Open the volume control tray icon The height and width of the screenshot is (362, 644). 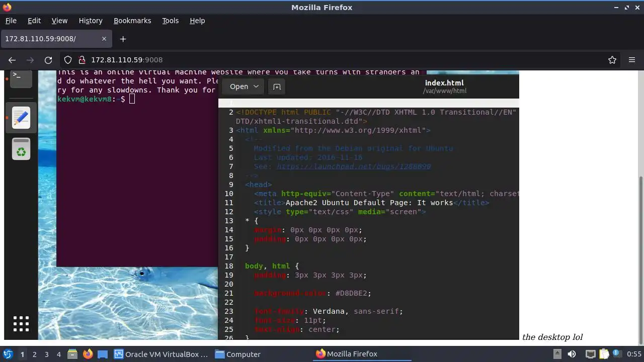coord(572,354)
